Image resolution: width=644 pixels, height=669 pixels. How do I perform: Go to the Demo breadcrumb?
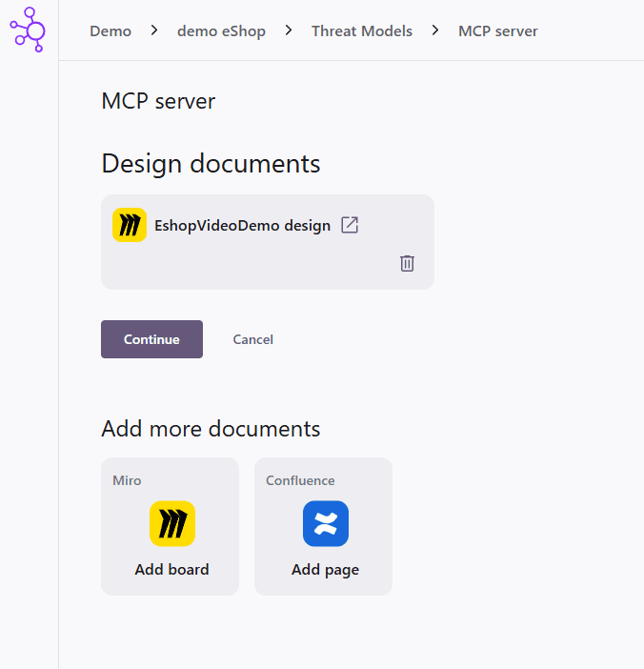pos(111,31)
